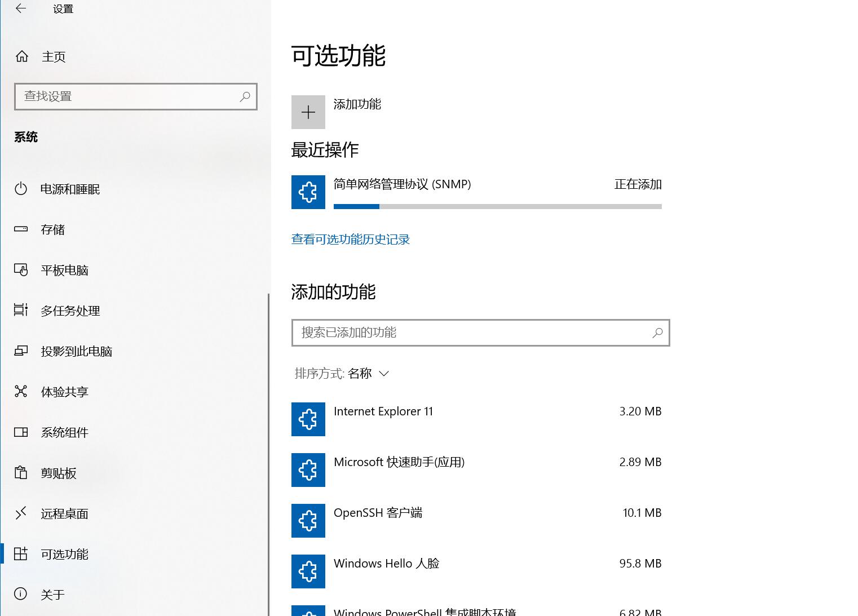
Task: Click the plus icon for 添加功能
Action: click(x=308, y=112)
